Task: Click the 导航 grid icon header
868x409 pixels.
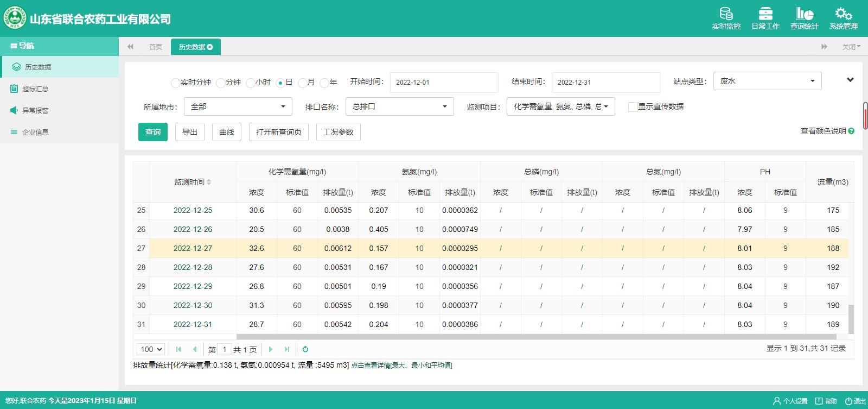Action: coord(14,46)
